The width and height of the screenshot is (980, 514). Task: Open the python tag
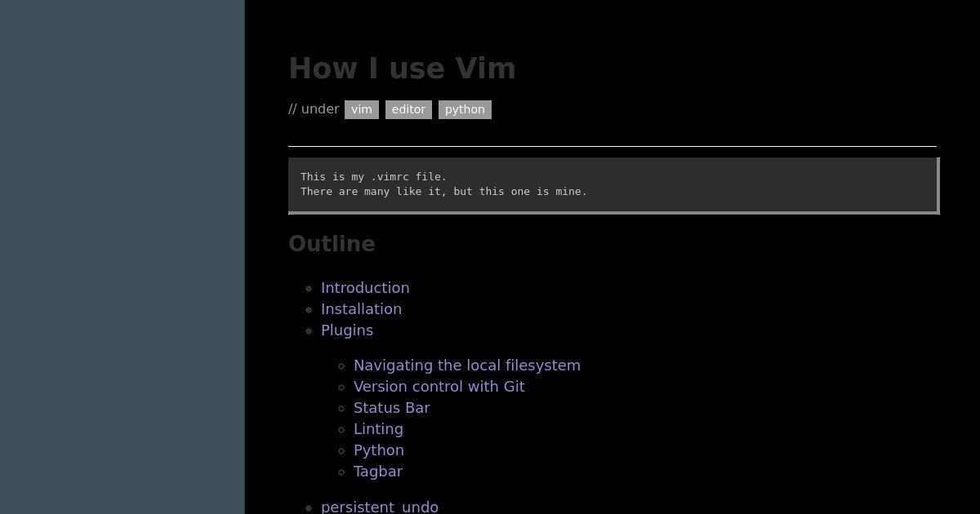(x=465, y=109)
